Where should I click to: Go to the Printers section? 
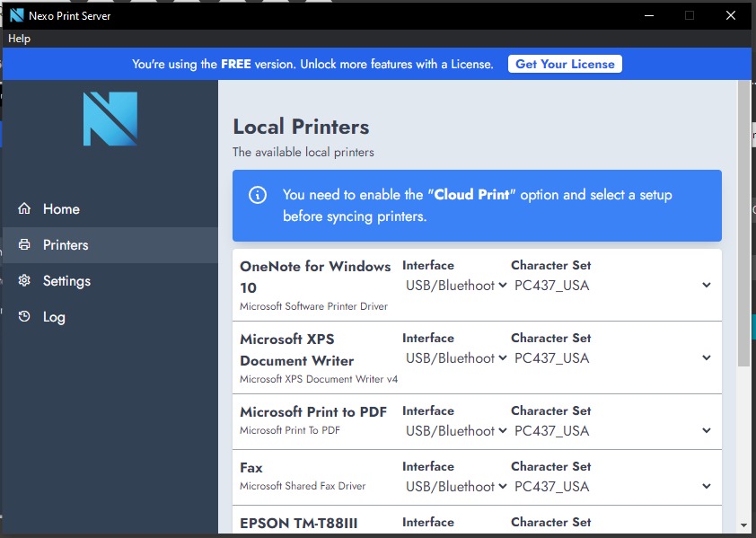(x=110, y=245)
